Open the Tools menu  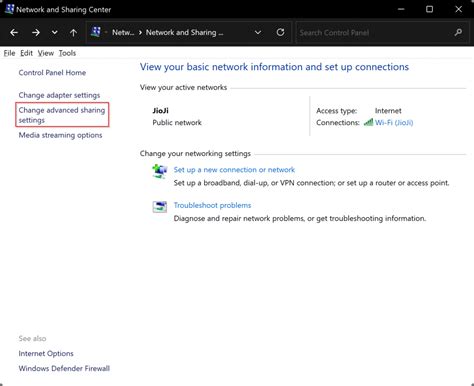point(67,53)
